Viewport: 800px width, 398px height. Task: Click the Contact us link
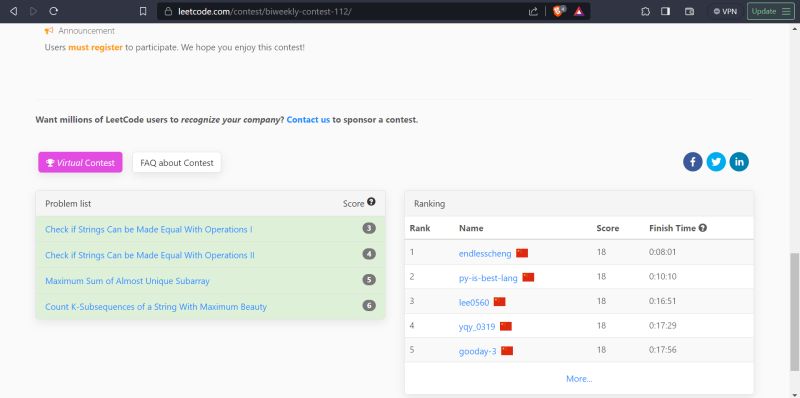pos(308,120)
